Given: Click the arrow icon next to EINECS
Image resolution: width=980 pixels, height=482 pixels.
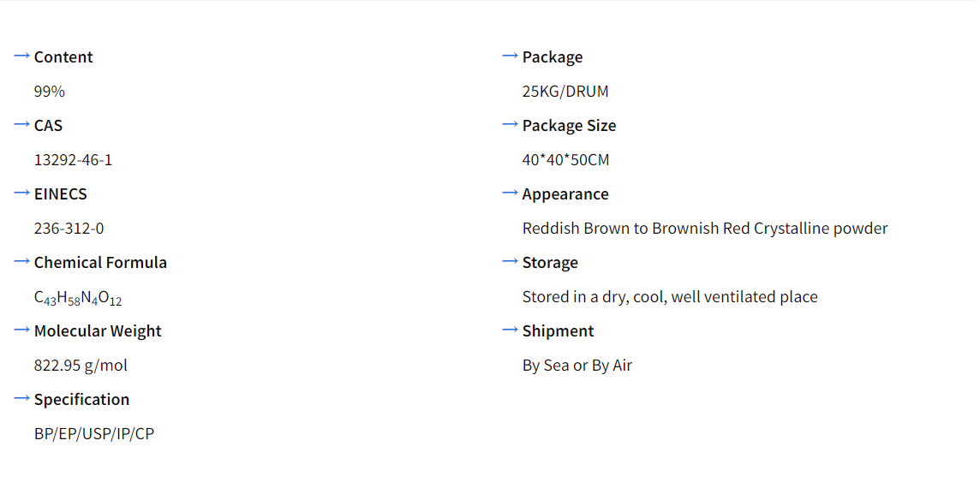Looking at the screenshot, I should [x=21, y=193].
